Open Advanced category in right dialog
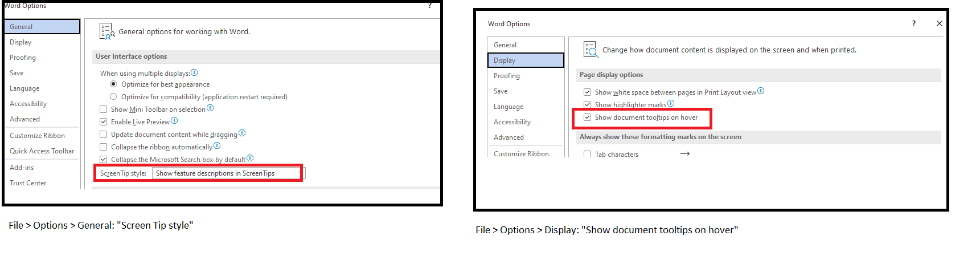The image size is (980, 280). click(x=526, y=137)
